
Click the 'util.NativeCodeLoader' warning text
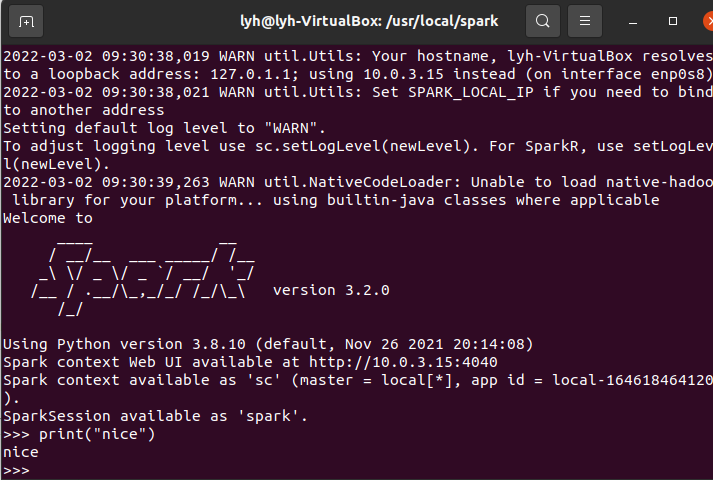pyautogui.click(x=362, y=182)
